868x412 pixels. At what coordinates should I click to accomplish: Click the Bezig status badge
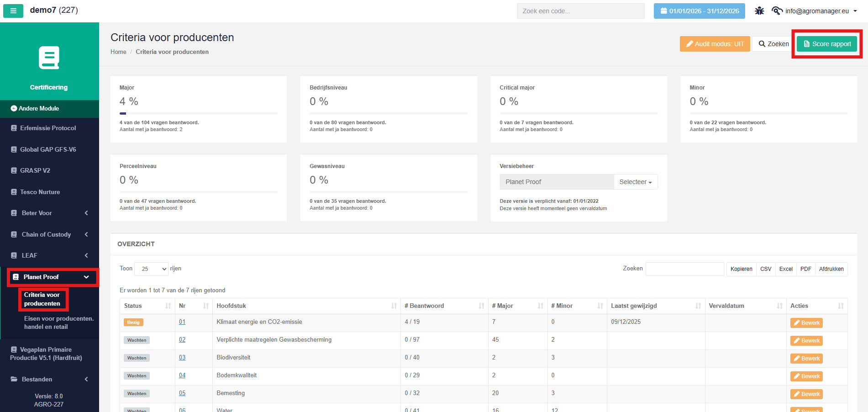pyautogui.click(x=133, y=322)
